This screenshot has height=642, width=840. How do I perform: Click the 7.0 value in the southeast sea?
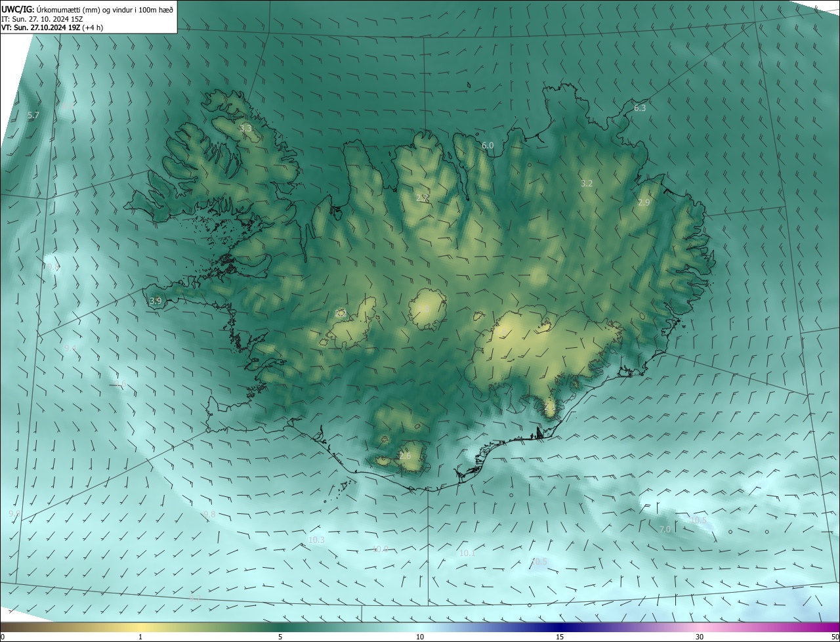click(665, 529)
